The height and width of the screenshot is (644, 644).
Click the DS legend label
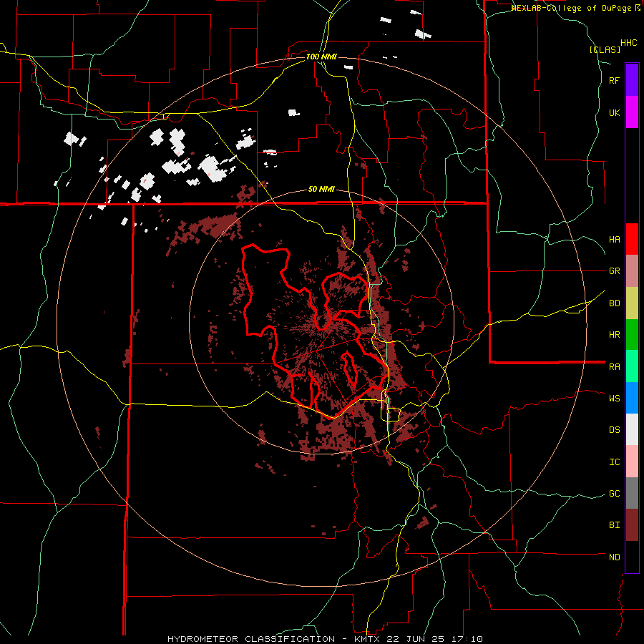[x=614, y=430]
